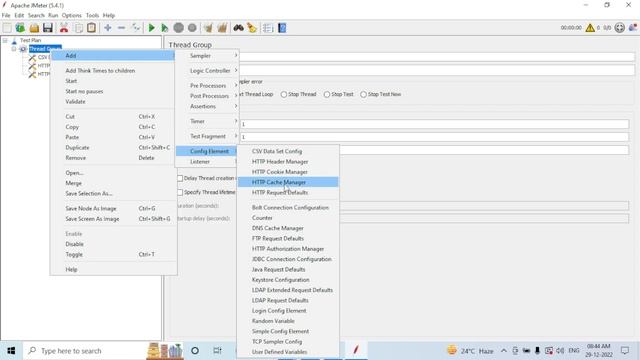Click the Open file folder icon
This screenshot has width=640, height=360.
click(x=34, y=28)
